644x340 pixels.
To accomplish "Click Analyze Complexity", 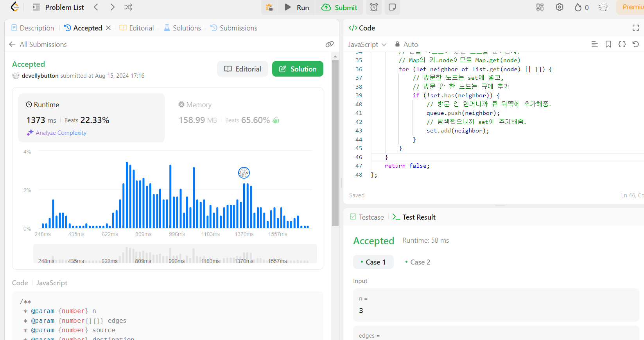I will point(57,133).
